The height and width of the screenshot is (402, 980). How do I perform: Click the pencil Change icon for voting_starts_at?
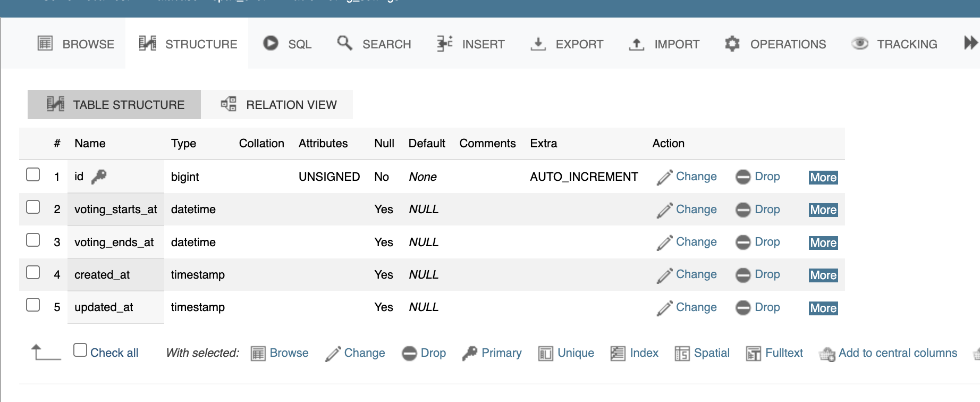click(664, 210)
